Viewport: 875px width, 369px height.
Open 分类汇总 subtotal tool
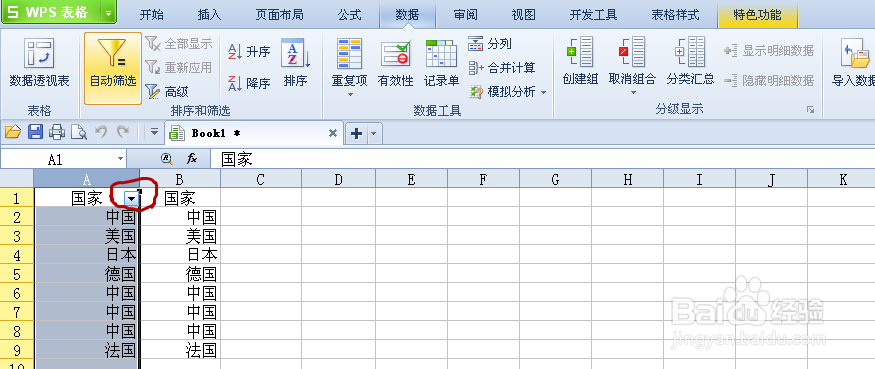[x=690, y=60]
